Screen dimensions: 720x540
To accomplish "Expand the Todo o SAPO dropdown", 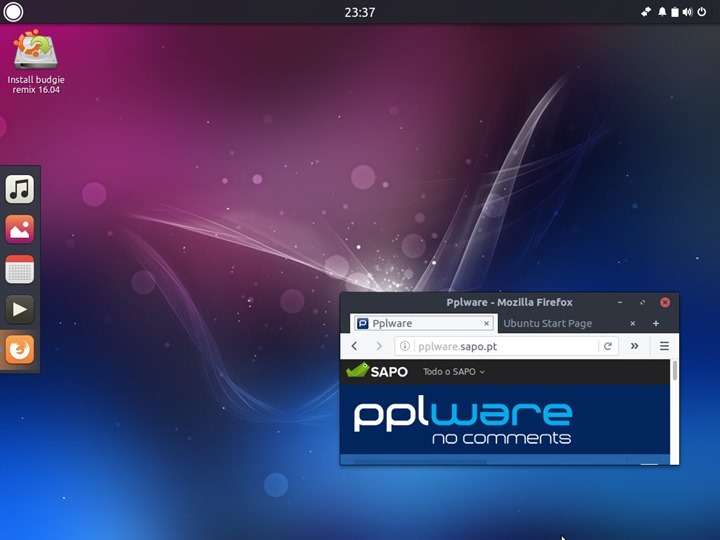I will [x=454, y=371].
